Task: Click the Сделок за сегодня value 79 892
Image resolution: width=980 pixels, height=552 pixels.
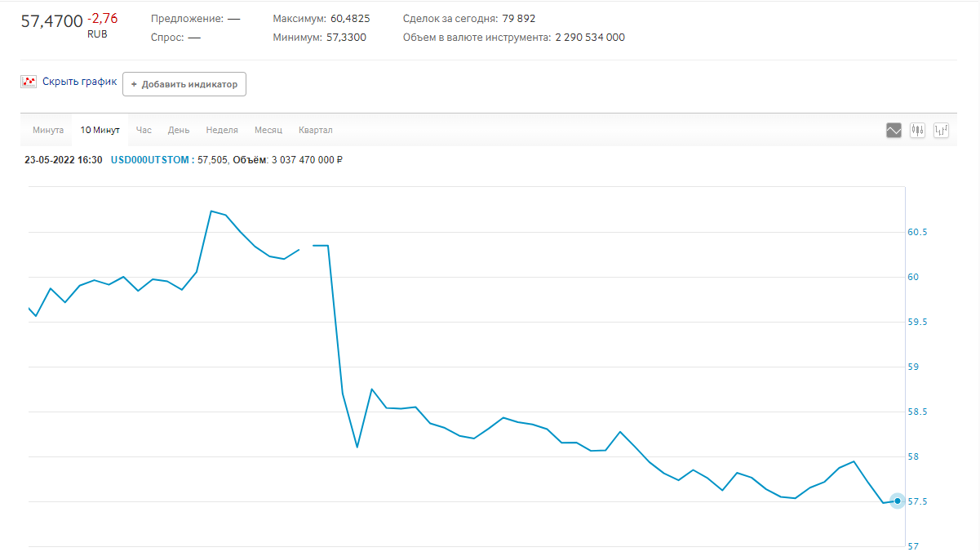Action: pos(519,18)
